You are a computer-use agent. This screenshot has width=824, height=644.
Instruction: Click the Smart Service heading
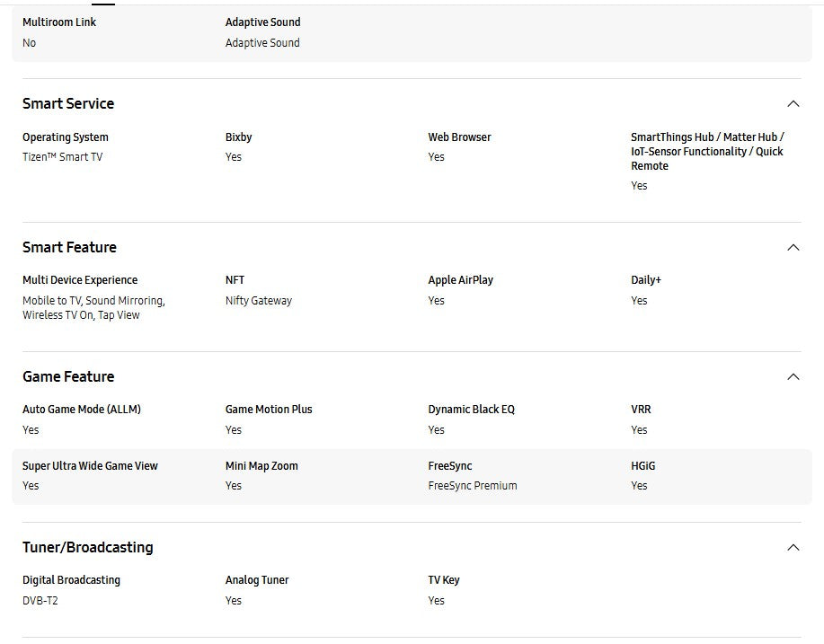click(68, 103)
